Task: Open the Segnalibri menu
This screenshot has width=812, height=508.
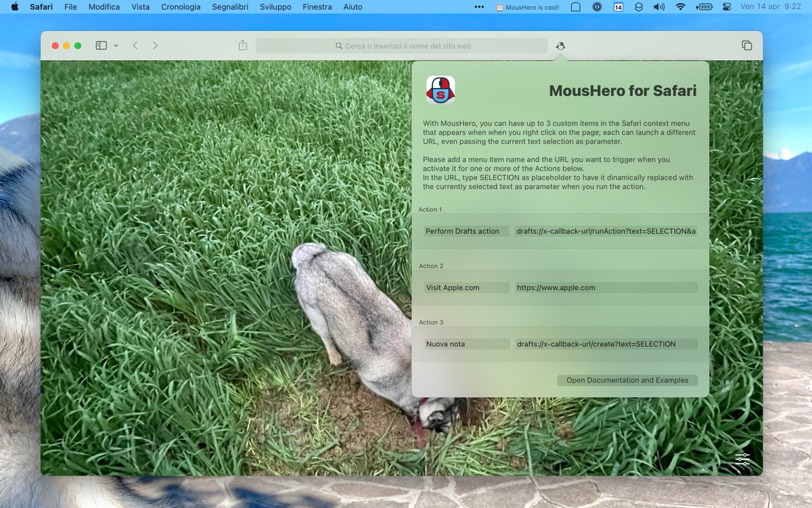Action: 230,7
